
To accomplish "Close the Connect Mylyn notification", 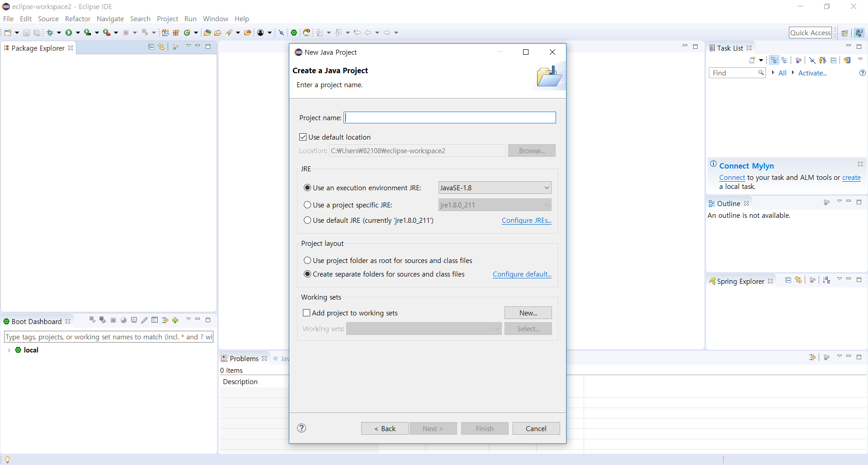I will [860, 164].
